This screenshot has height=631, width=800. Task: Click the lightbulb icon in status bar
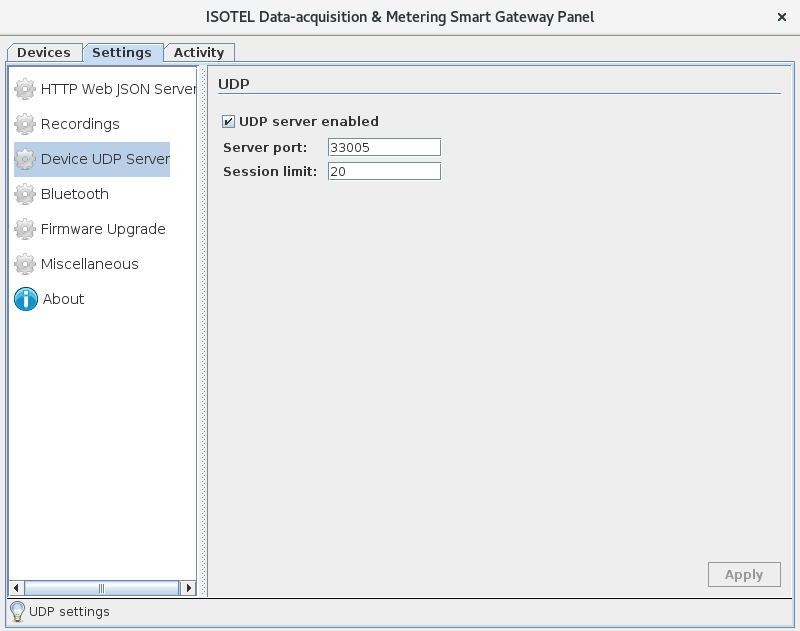tap(17, 611)
